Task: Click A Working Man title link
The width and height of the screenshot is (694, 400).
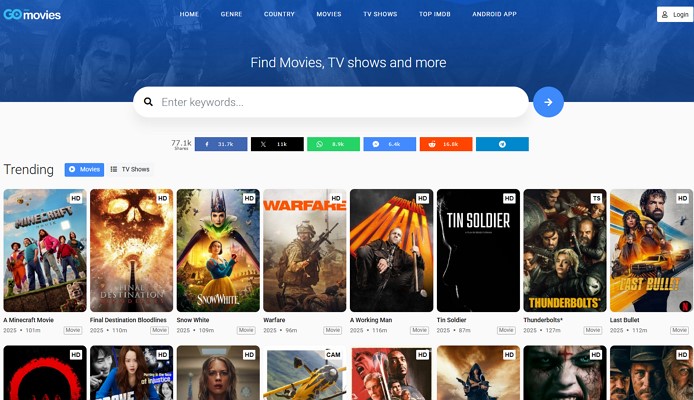Action: click(371, 320)
